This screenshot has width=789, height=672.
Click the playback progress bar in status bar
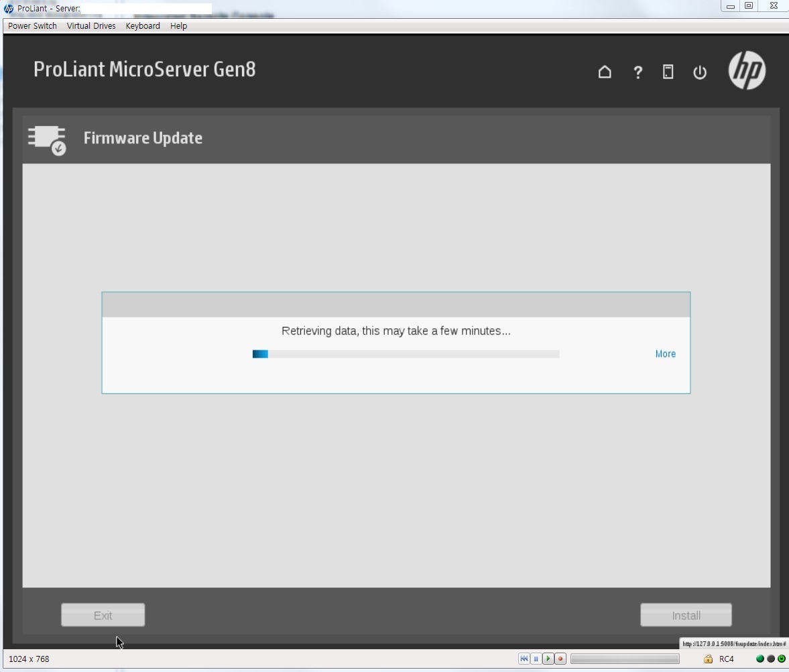[625, 659]
